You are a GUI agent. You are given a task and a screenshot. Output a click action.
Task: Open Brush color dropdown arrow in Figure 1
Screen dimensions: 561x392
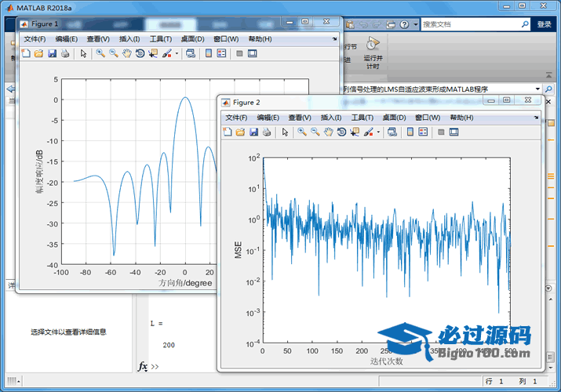click(x=177, y=53)
